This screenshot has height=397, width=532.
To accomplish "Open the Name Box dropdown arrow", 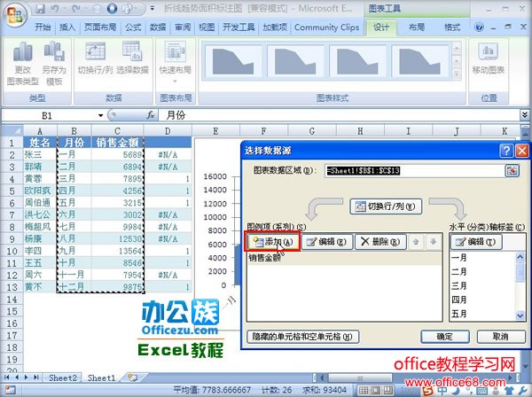I will pyautogui.click(x=100, y=115).
